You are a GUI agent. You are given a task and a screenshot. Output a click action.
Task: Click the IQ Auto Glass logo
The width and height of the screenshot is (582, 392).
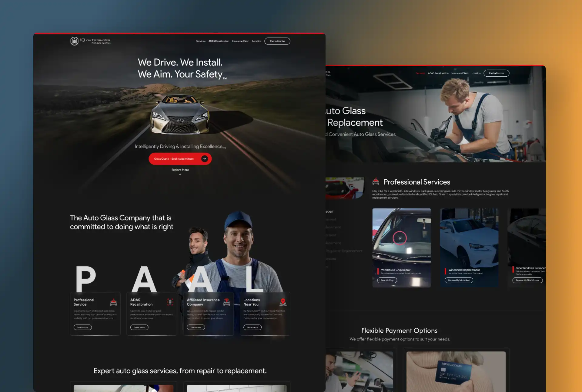[x=91, y=41]
